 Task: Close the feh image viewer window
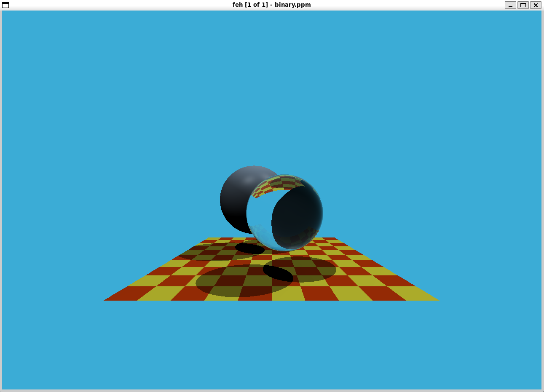[536, 5]
